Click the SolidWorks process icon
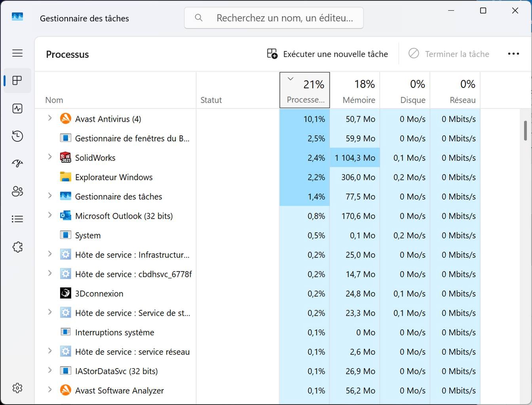Viewport: 532px width, 405px height. coord(65,157)
